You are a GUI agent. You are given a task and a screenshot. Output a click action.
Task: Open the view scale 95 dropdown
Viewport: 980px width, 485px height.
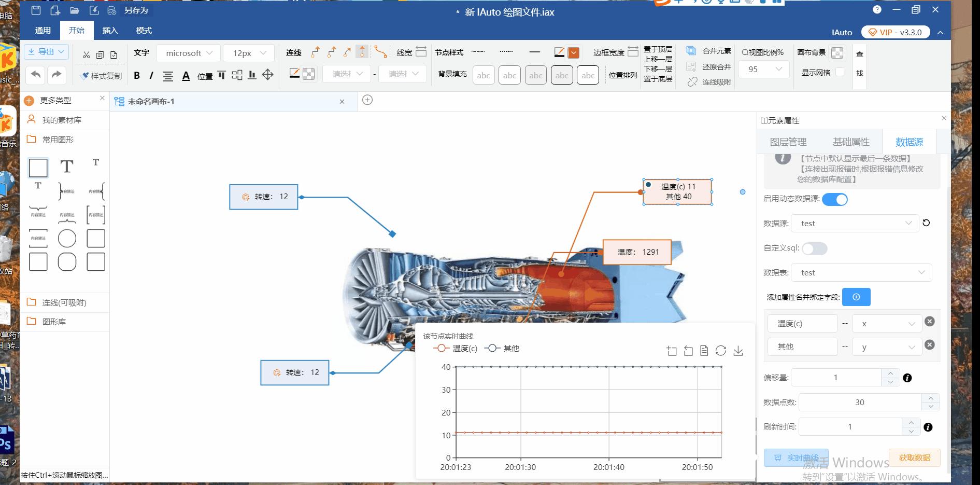coord(764,70)
